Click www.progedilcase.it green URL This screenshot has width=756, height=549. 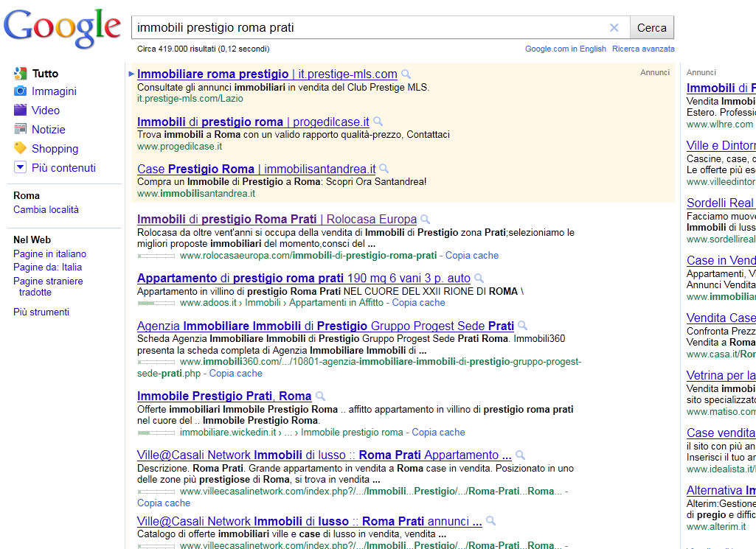(179, 146)
